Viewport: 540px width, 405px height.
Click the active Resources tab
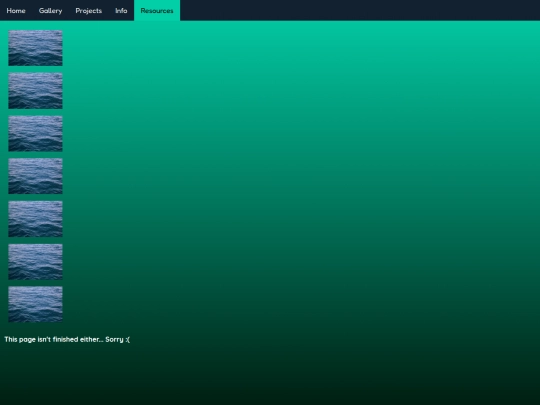[x=157, y=11]
